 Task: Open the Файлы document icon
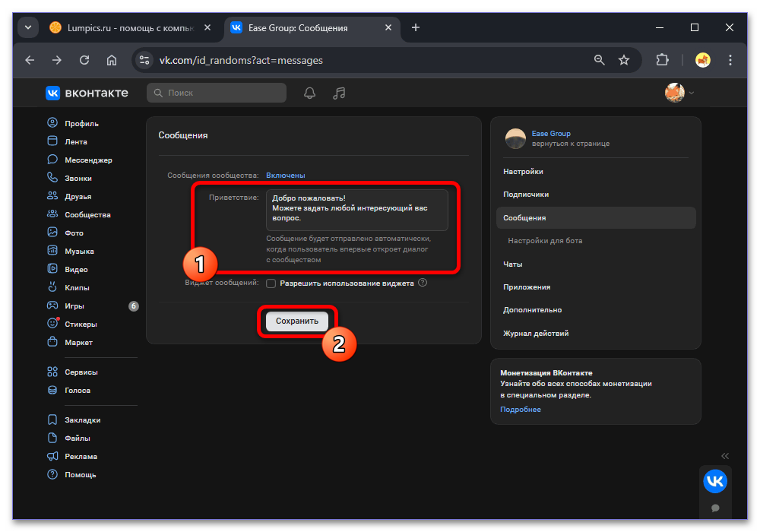pyautogui.click(x=52, y=438)
